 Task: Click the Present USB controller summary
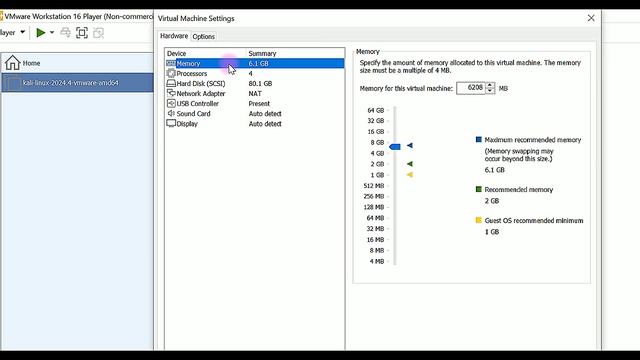point(259,104)
